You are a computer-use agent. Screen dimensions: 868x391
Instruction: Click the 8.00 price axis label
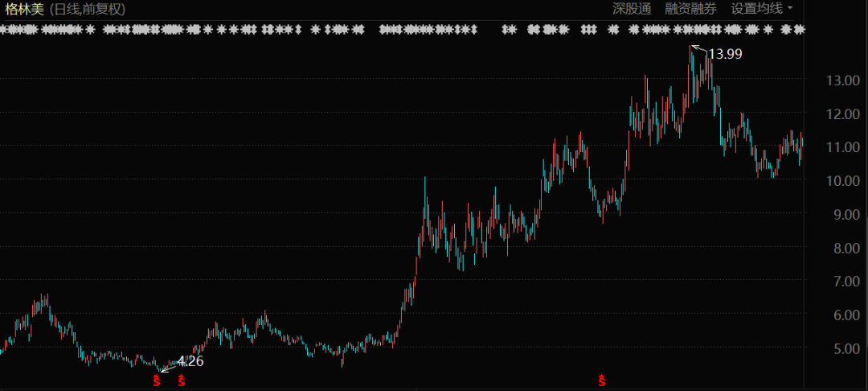point(845,249)
